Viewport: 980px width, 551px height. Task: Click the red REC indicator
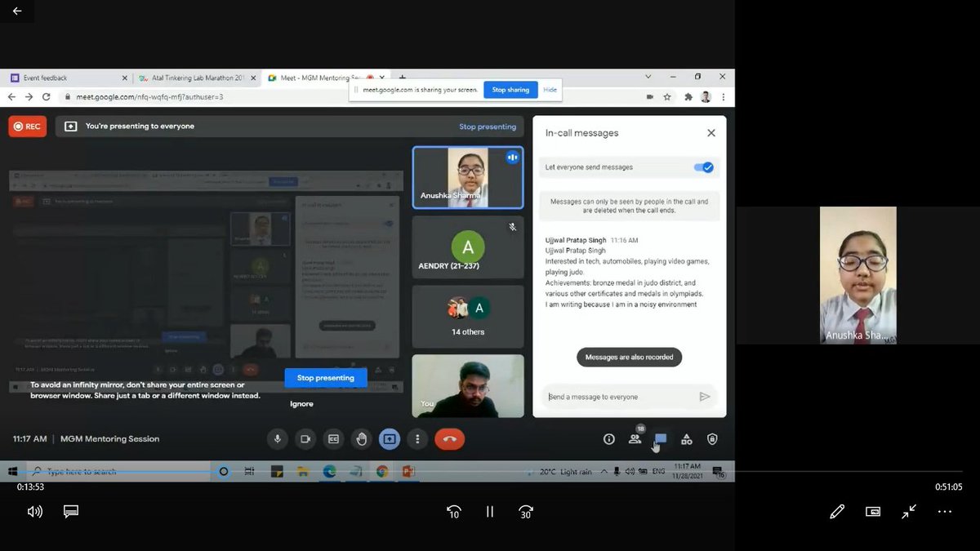click(x=27, y=127)
